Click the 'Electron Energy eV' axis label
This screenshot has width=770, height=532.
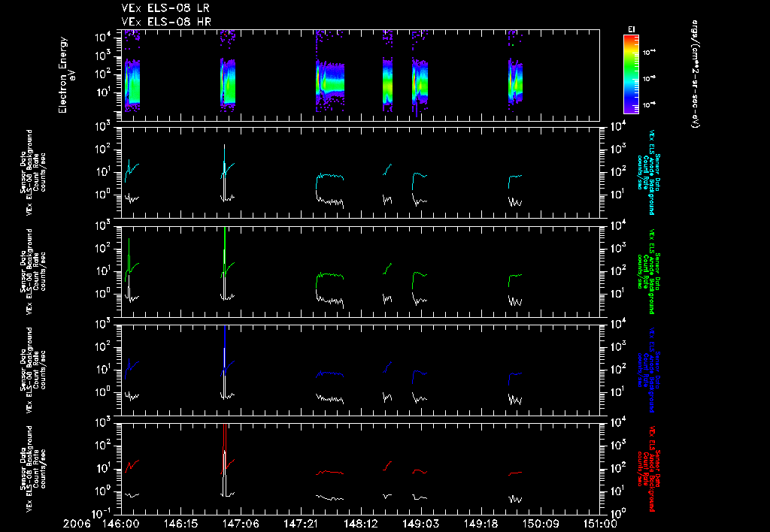[66, 75]
